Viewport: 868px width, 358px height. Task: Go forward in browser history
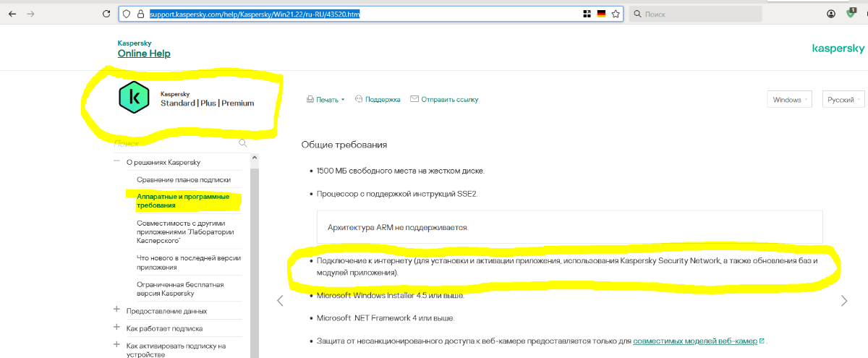pos(30,13)
